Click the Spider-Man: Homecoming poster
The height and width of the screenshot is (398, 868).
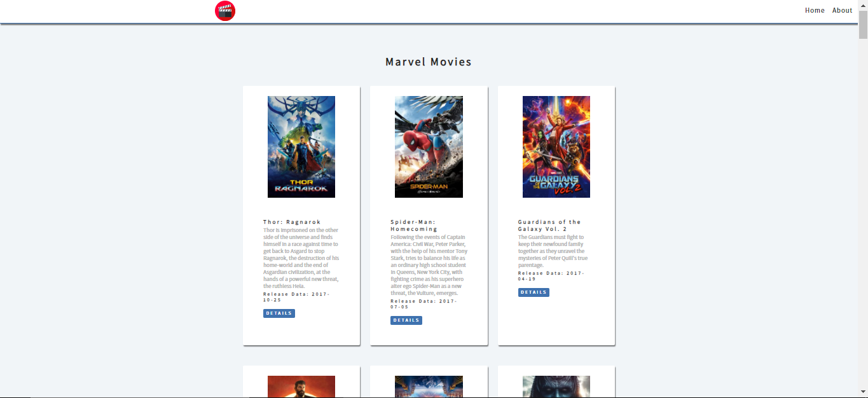[429, 147]
